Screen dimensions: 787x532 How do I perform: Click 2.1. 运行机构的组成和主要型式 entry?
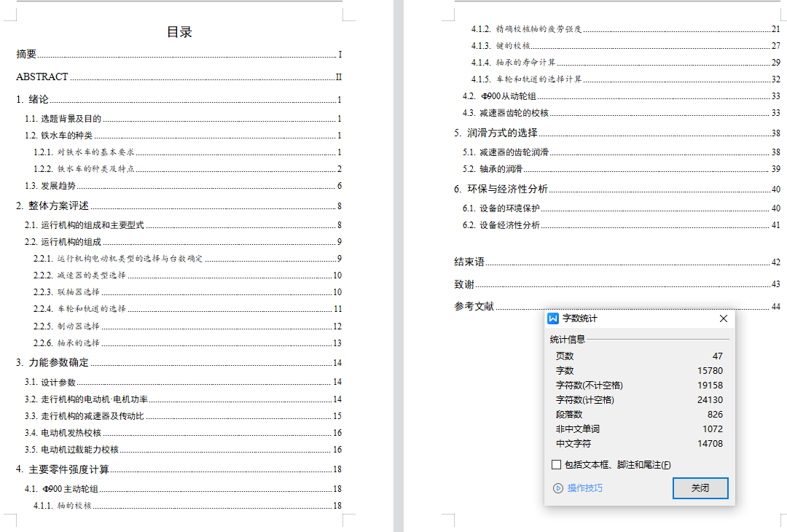coord(183,225)
